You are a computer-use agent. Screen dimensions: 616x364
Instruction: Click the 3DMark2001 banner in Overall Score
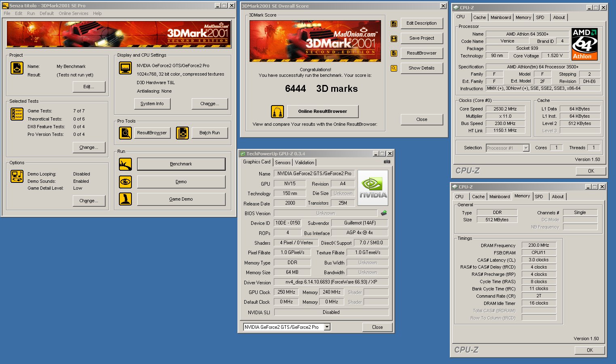point(315,41)
